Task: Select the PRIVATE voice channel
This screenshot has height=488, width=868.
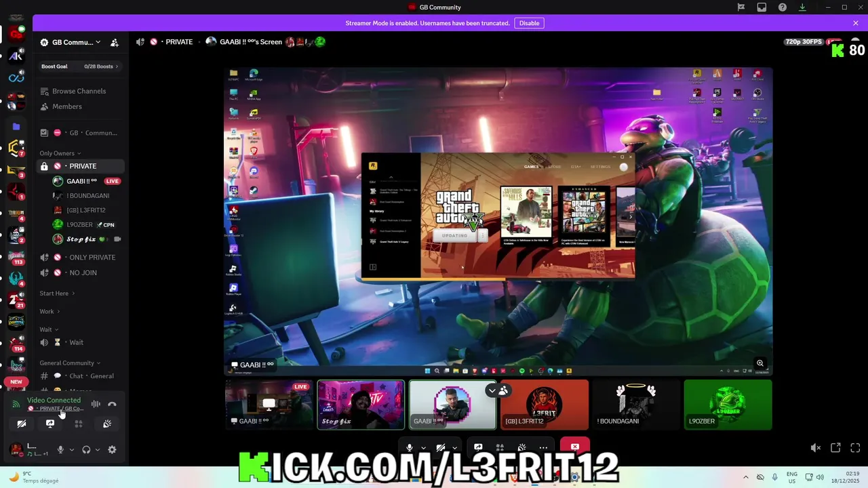Action: click(81, 166)
